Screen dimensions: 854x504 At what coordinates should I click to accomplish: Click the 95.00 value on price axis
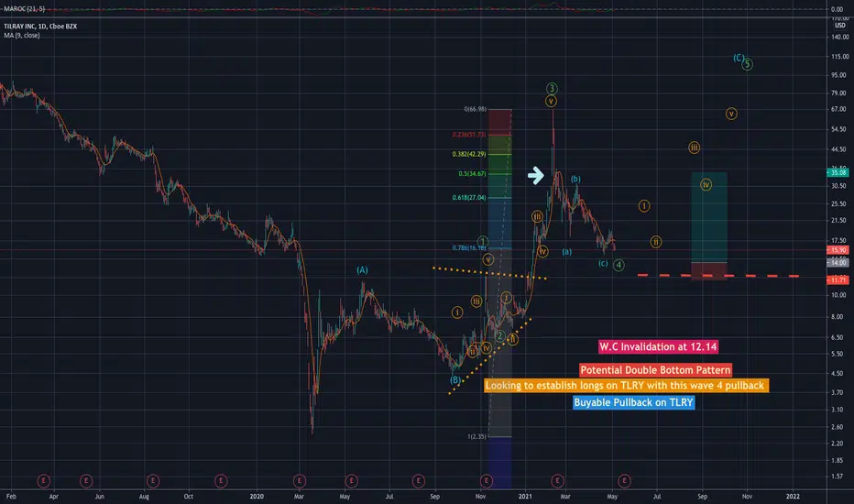(839, 75)
